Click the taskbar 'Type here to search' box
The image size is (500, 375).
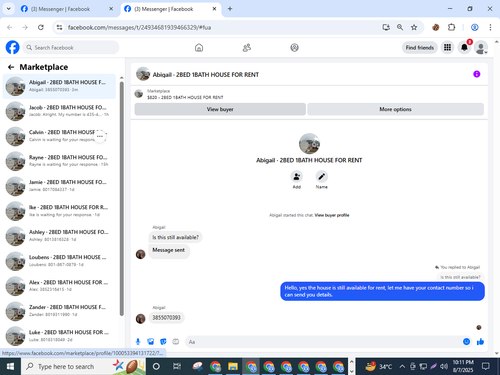(x=83, y=367)
